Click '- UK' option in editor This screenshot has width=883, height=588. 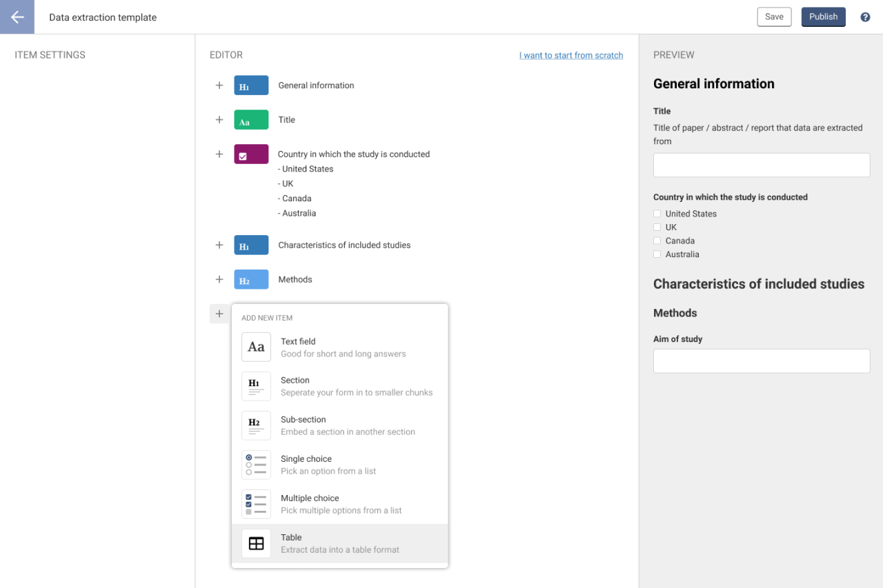[286, 184]
